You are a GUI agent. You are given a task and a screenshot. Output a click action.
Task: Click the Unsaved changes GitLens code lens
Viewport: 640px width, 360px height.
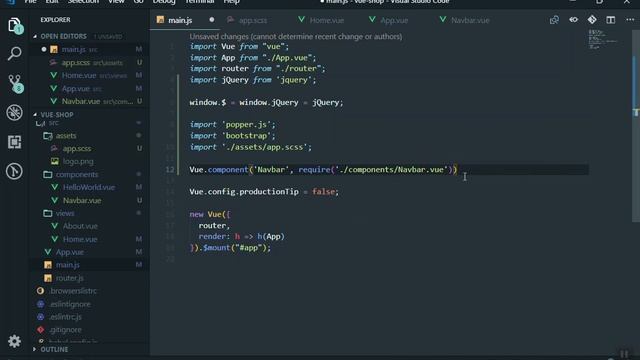296,37
